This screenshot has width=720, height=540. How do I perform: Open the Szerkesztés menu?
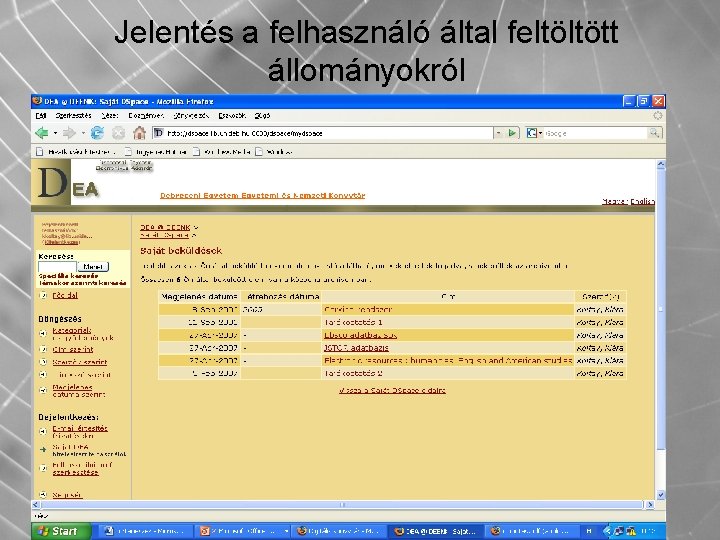coord(73,116)
